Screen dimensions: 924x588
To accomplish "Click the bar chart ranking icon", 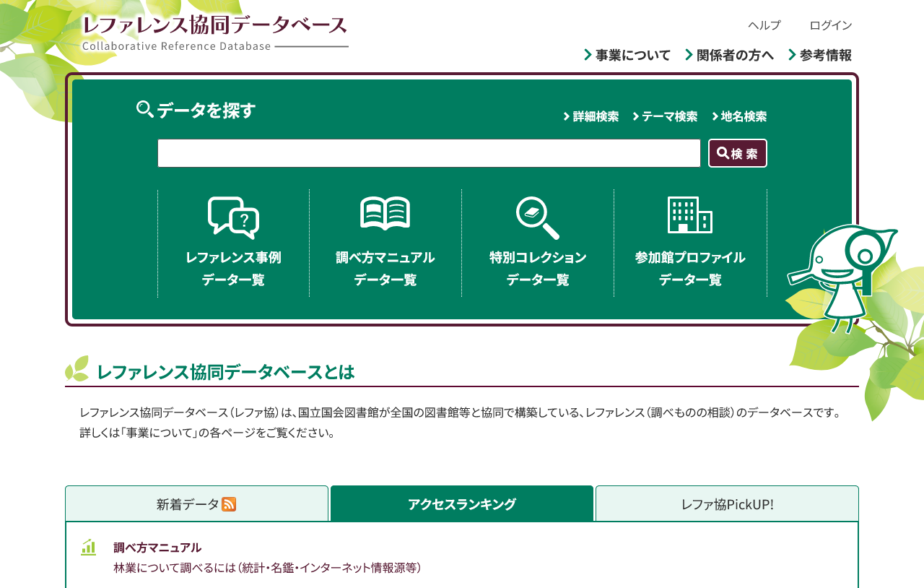I will point(89,547).
